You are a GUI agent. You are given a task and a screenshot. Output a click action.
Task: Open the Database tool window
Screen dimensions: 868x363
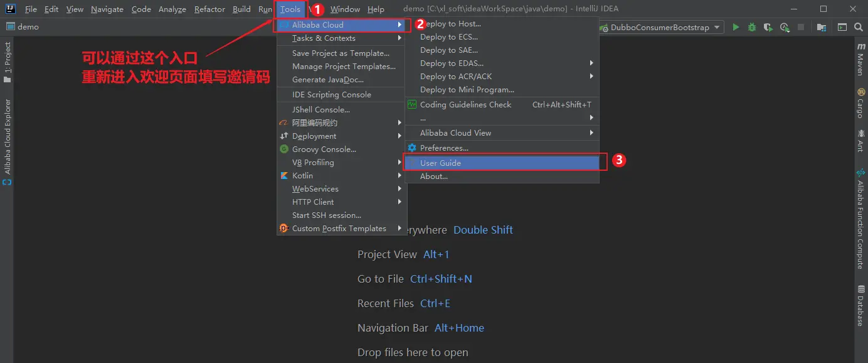860,305
